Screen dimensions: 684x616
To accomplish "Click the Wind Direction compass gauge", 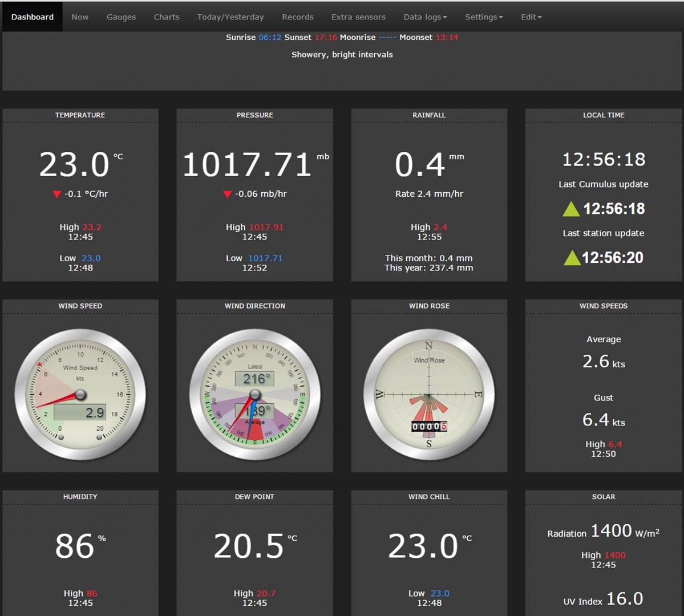I will click(x=255, y=395).
